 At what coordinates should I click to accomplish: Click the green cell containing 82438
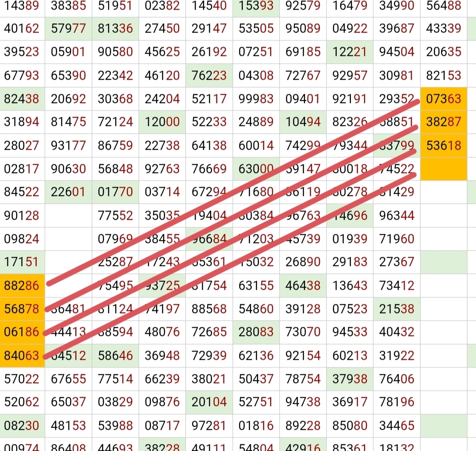[22, 99]
